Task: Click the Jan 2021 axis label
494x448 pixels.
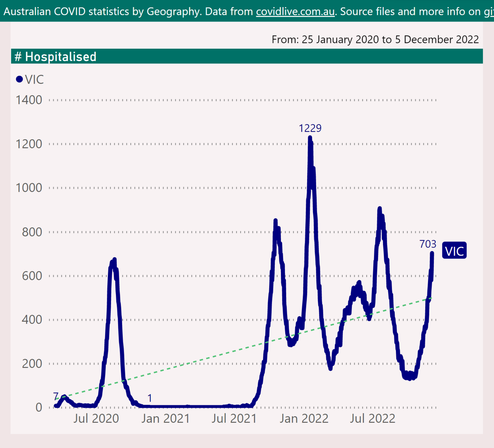Action: 166,418
